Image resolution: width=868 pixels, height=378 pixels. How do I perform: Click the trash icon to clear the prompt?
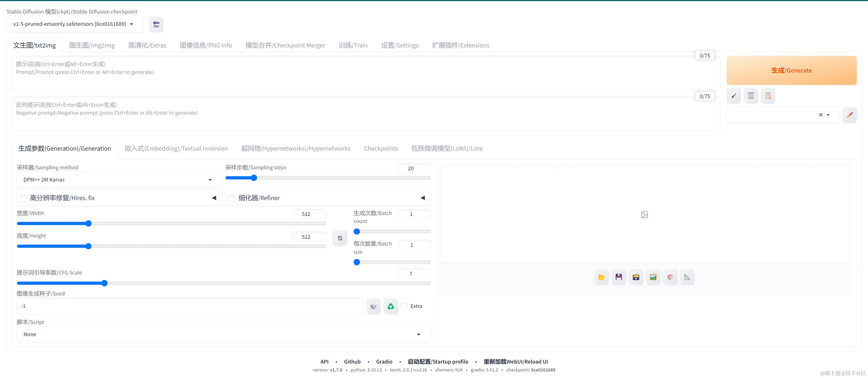[751, 96]
